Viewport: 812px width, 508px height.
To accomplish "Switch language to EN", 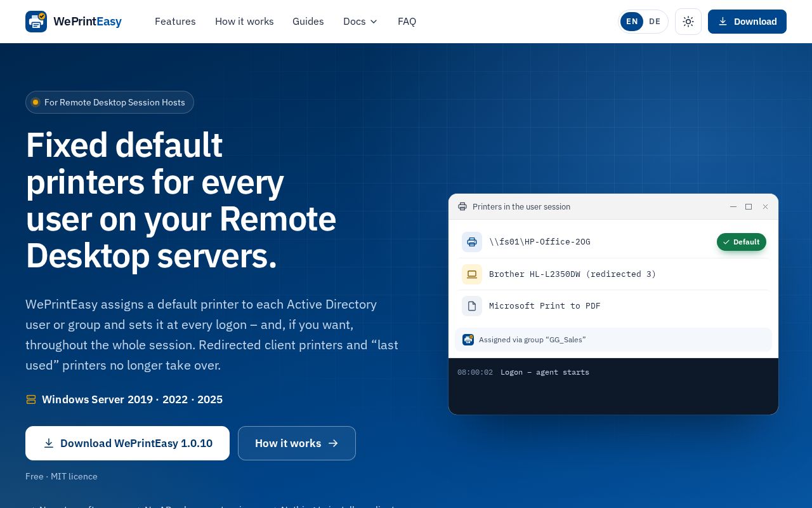I will (632, 22).
